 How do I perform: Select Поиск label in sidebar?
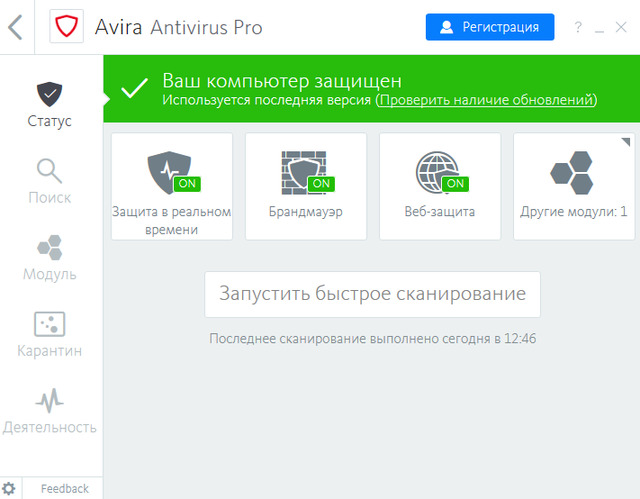pos(49,197)
